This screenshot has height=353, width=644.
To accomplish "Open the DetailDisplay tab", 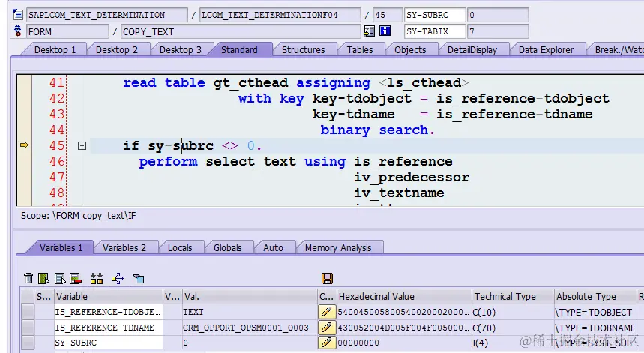I will pos(472,50).
